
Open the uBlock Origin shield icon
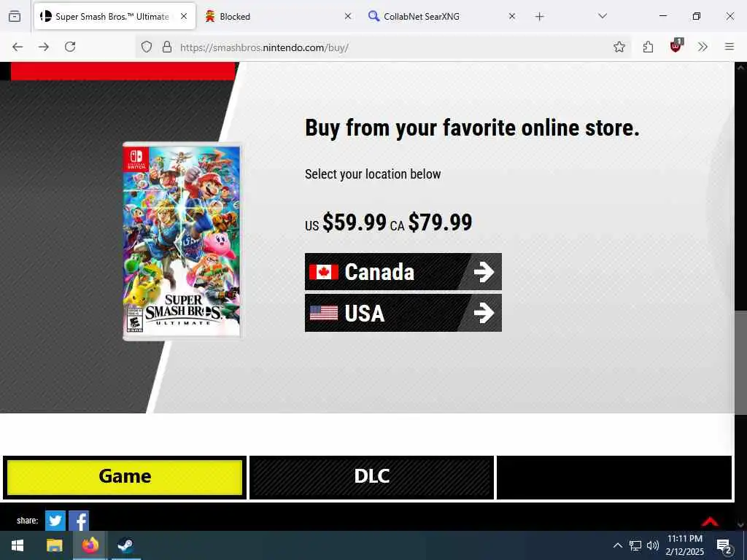coord(676,46)
